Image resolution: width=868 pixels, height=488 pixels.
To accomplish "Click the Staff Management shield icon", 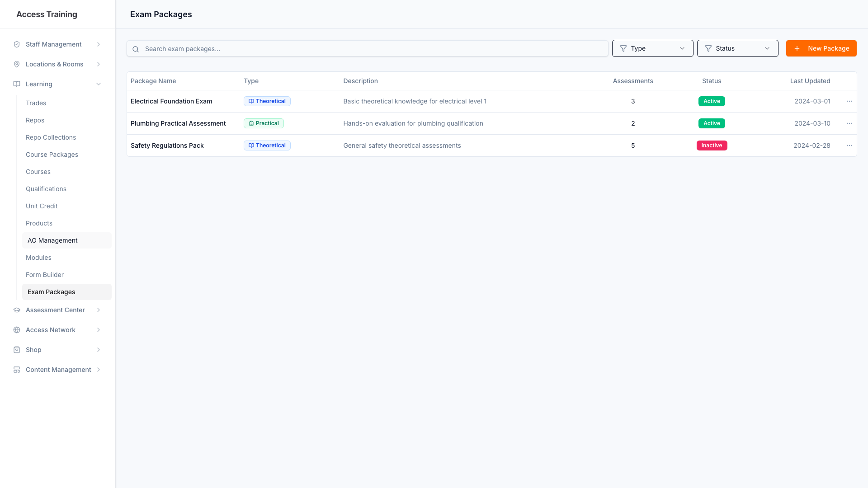I will coord(17,44).
